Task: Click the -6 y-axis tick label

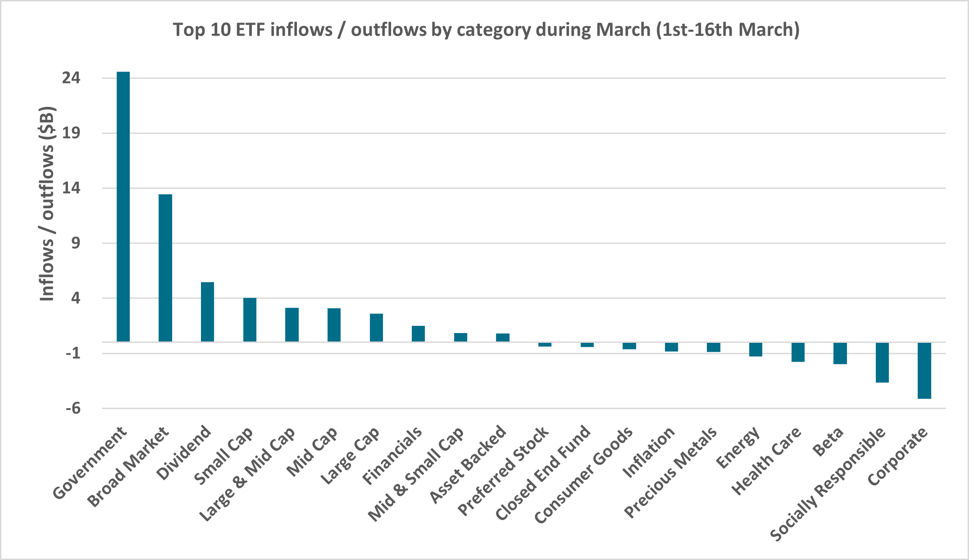Action: pos(73,408)
